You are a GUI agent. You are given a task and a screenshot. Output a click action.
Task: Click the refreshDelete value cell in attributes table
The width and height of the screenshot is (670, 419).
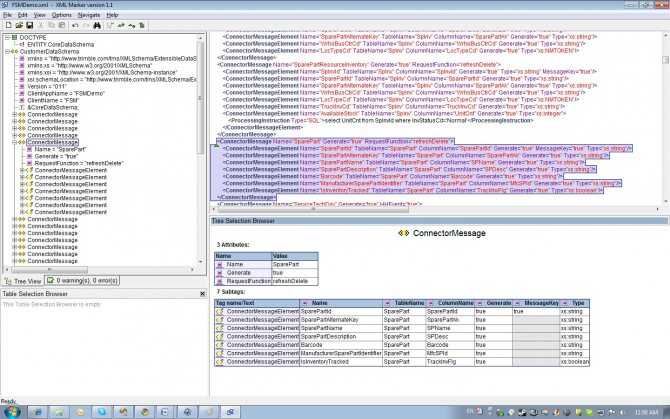pos(294,281)
